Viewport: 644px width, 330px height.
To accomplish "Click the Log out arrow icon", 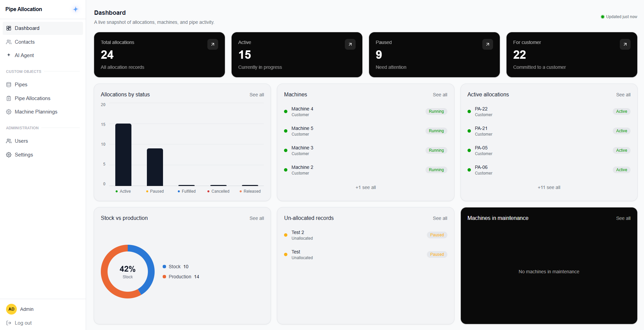I will coord(9,323).
